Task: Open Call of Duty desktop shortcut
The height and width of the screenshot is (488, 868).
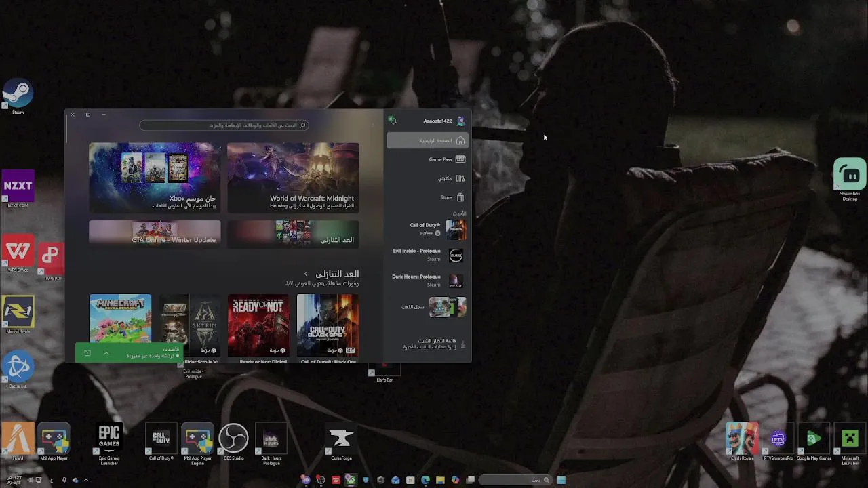Action: pyautogui.click(x=161, y=442)
